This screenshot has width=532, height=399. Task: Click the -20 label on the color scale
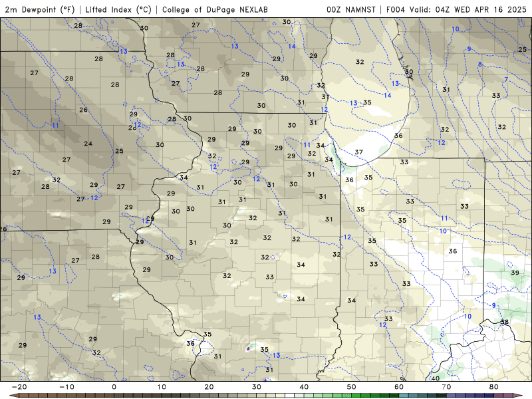[19, 387]
